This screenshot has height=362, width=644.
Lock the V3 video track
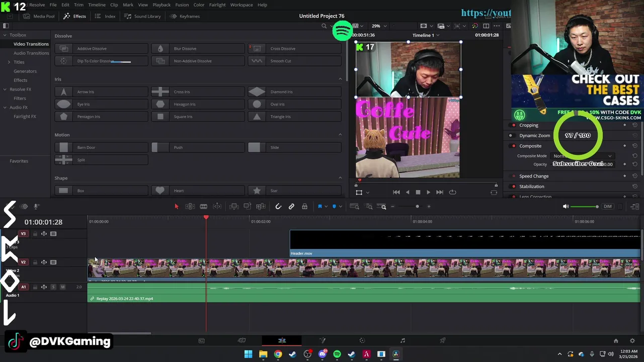click(35, 234)
